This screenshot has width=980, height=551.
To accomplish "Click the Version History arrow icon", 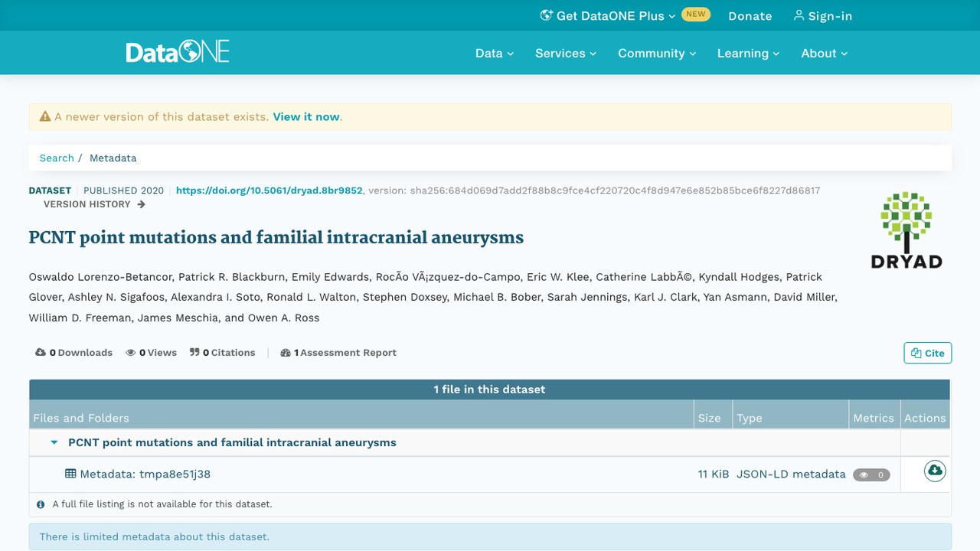I will click(141, 204).
